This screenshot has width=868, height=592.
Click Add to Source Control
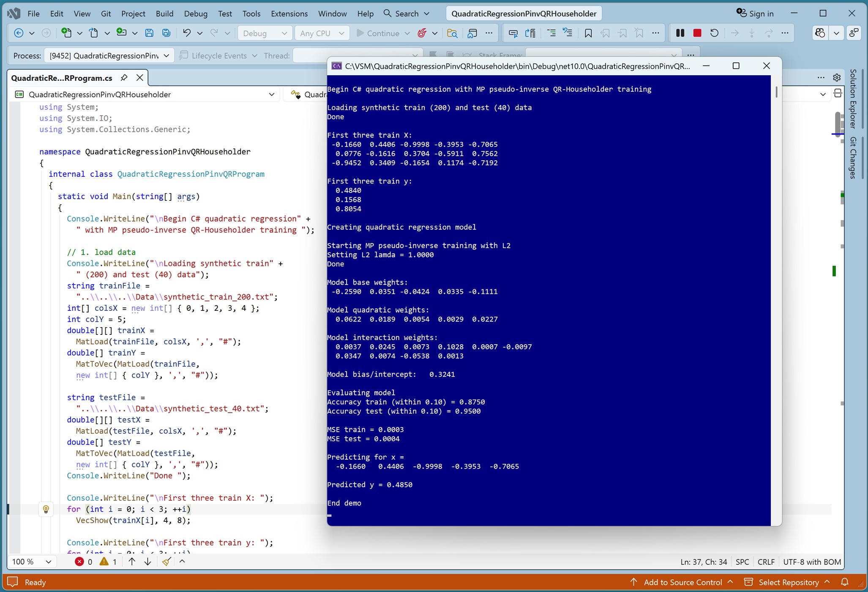pyautogui.click(x=682, y=582)
